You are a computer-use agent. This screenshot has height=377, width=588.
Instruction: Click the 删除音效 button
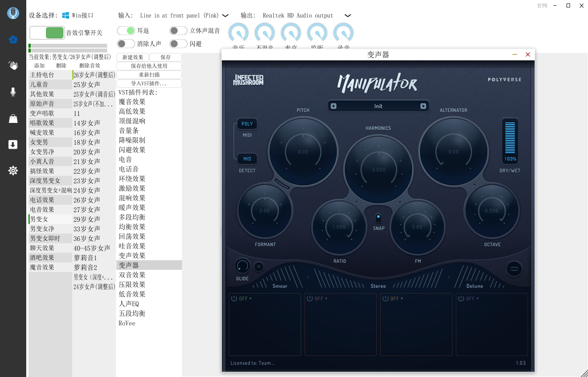coord(90,66)
